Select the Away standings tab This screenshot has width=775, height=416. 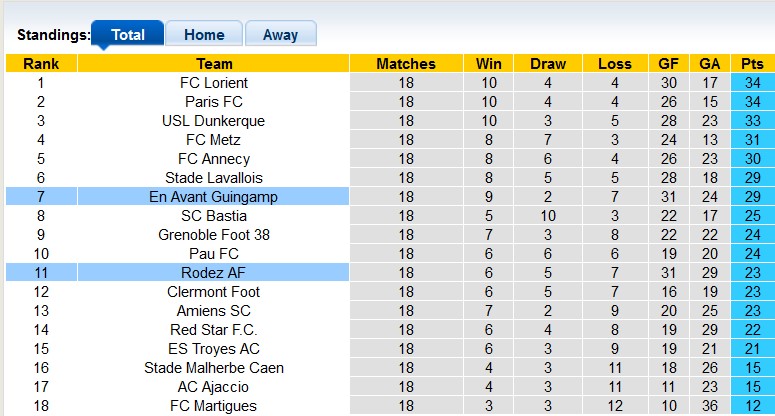tap(280, 34)
